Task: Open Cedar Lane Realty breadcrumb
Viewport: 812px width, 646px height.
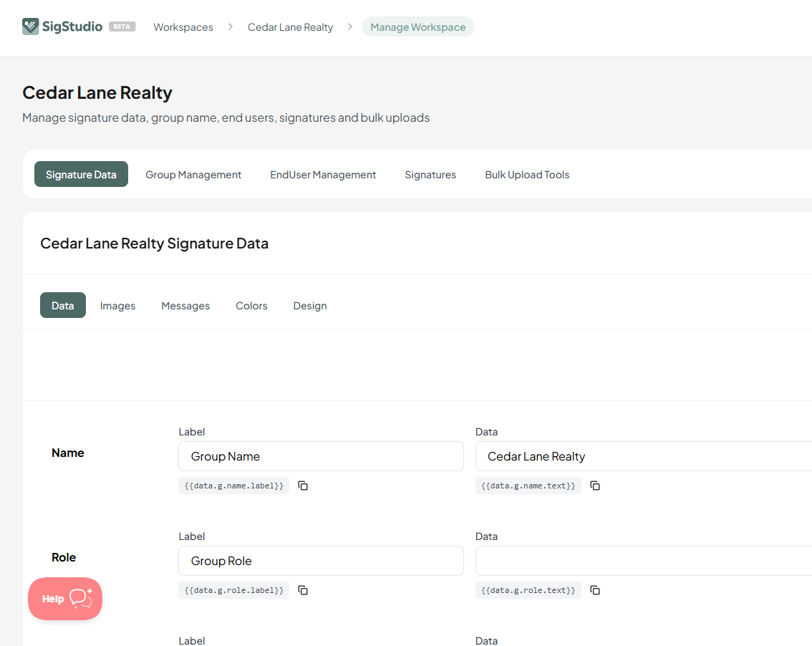Action: tap(291, 27)
